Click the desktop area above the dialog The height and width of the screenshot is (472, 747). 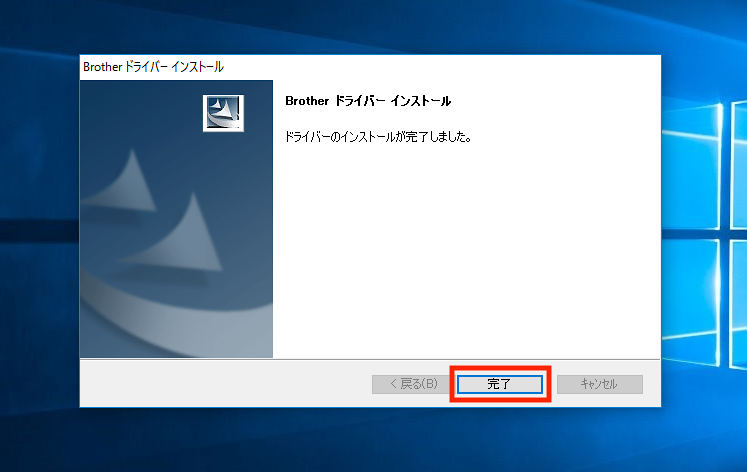[x=370, y=25]
